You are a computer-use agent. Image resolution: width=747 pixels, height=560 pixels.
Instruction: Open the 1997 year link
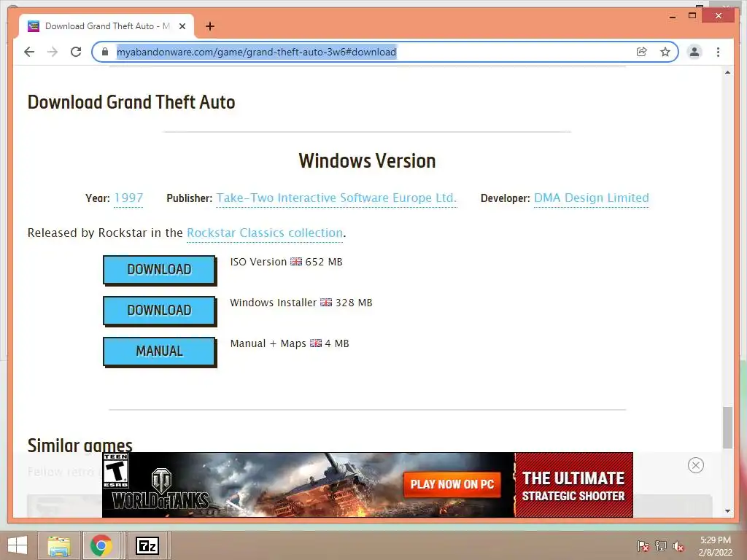tap(128, 198)
